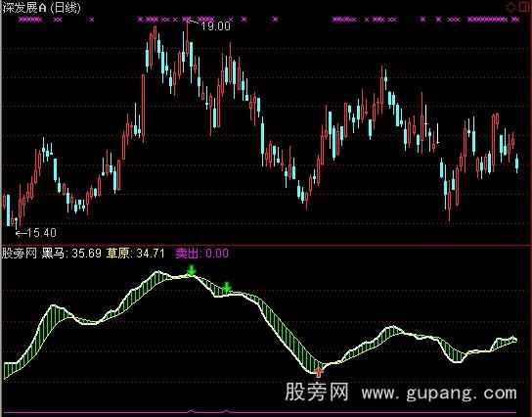Click the last candlestick on the right edge
532x417 pixels.
click(x=516, y=163)
